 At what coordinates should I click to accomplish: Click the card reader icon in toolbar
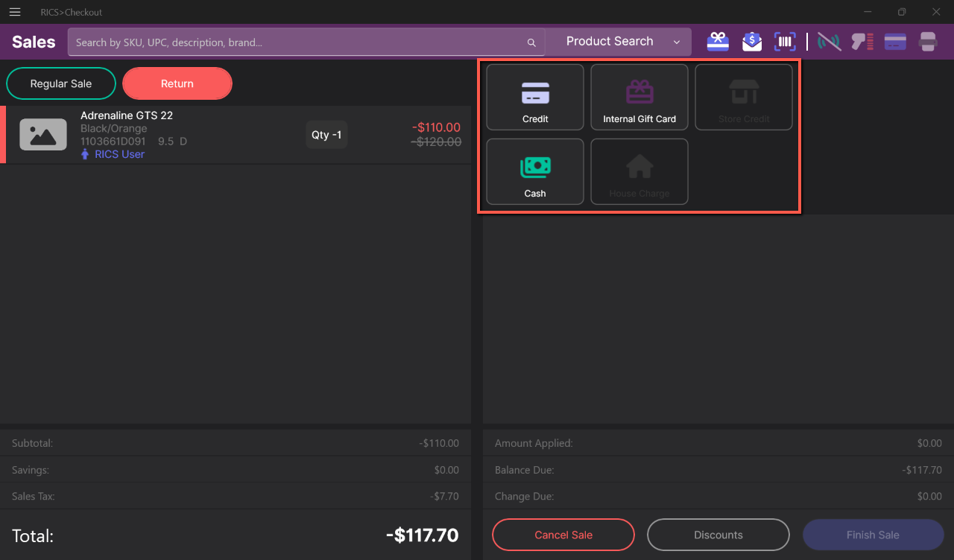[895, 42]
